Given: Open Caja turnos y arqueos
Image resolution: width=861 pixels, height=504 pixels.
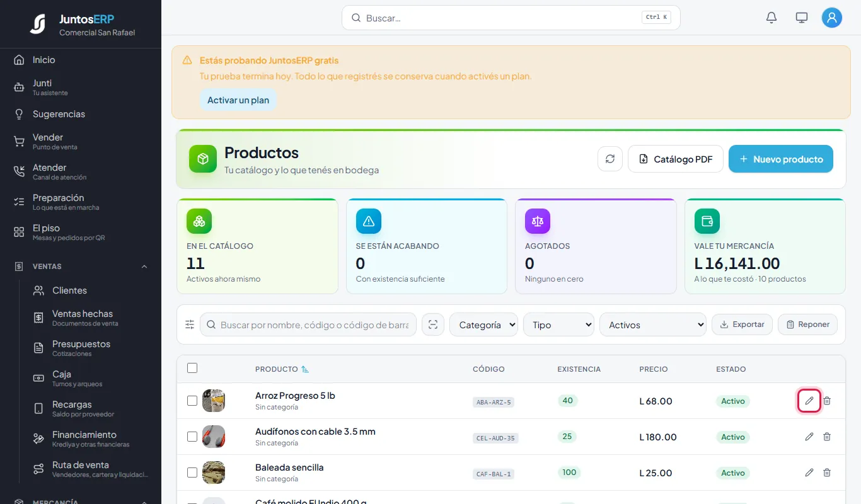Looking at the screenshot, I should (x=91, y=378).
